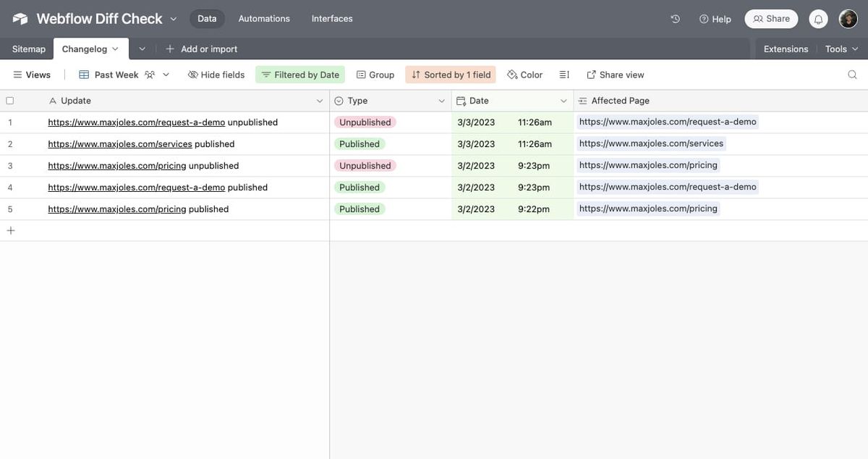Click Share view
868x459 pixels.
(616, 75)
